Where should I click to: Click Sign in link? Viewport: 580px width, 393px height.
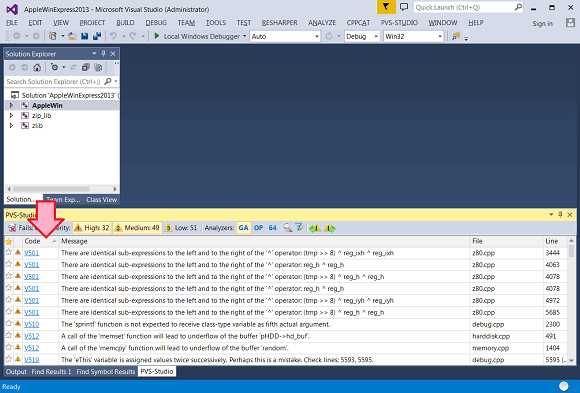(x=543, y=23)
